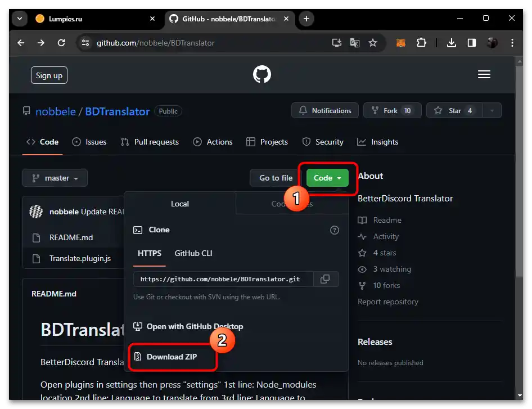The width and height of the screenshot is (532, 409).
Task: Click the GitHub Octocat logo
Action: pos(262,74)
